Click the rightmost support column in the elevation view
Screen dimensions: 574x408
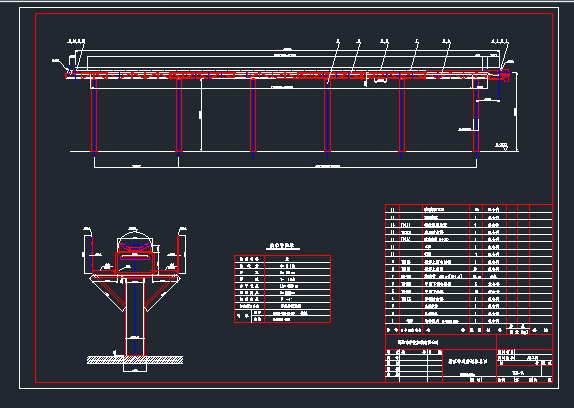click(476, 115)
